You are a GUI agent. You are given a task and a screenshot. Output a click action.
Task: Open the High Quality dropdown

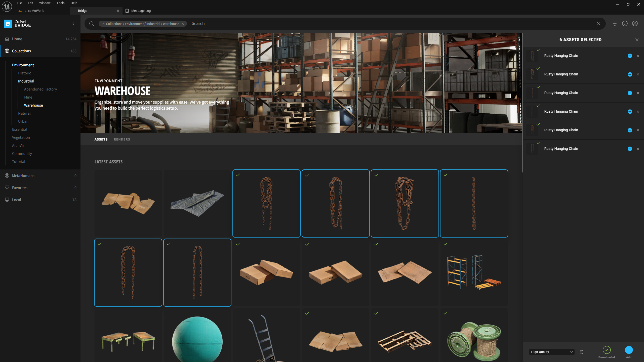point(551,352)
